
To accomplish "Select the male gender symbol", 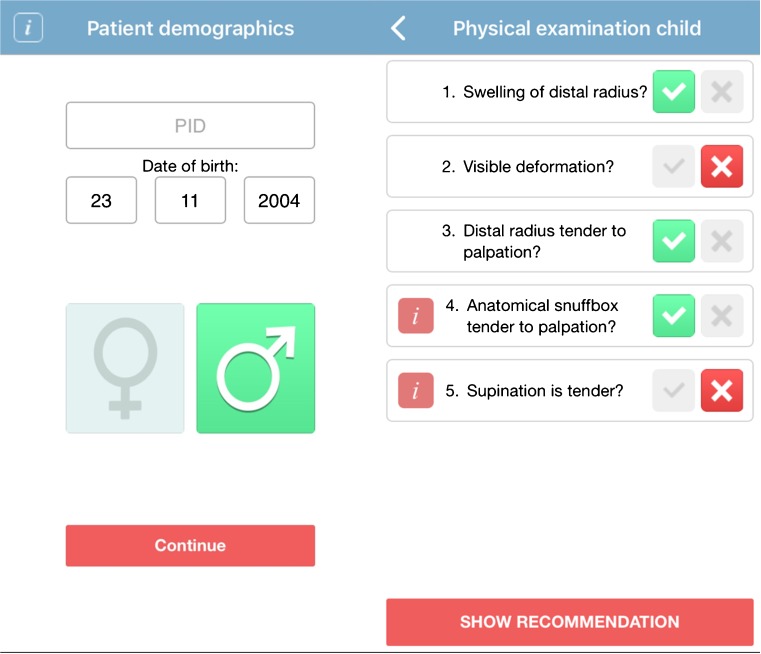I will pos(255,368).
